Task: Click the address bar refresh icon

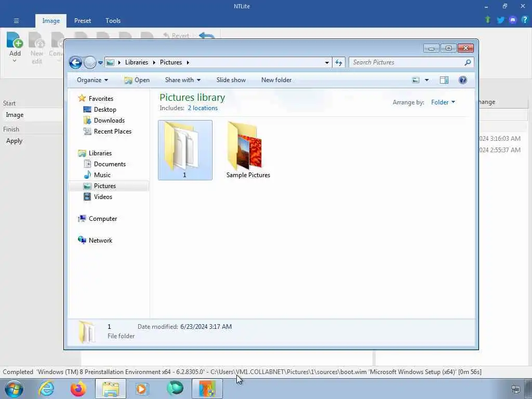Action: pos(339,62)
